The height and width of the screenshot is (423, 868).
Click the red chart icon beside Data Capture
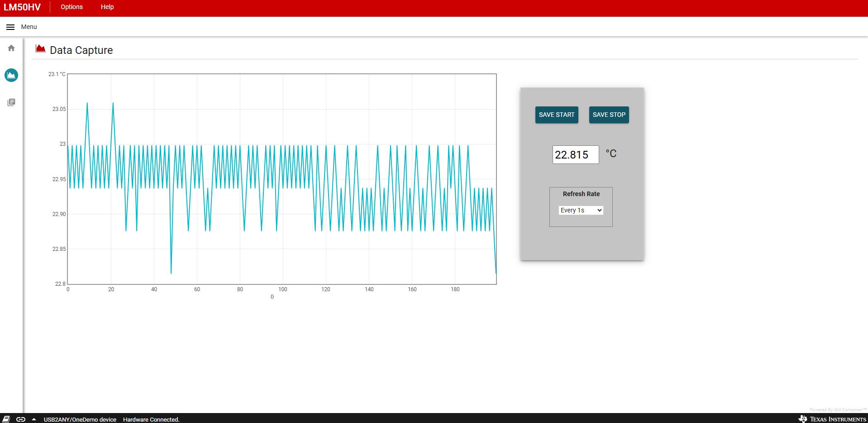40,48
